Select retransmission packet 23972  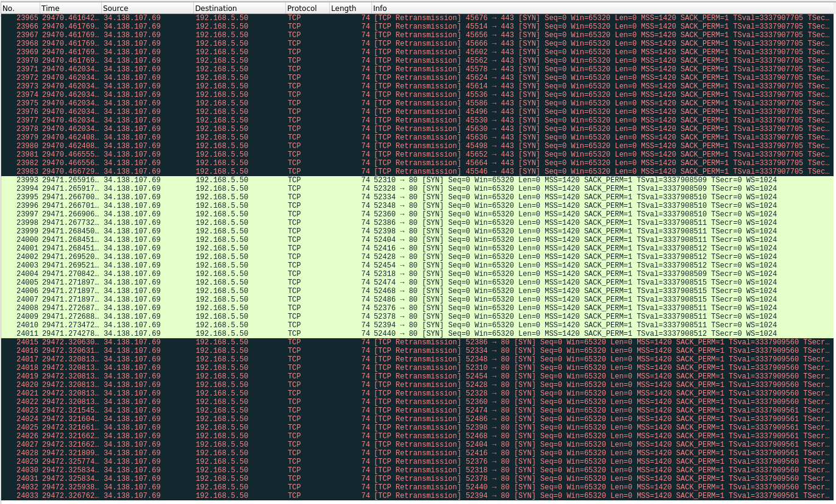[418, 78]
